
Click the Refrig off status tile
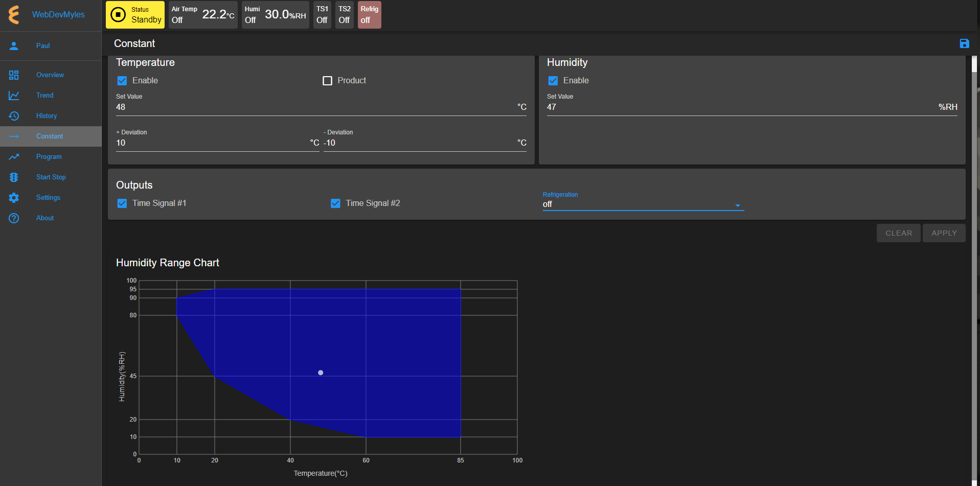[369, 14]
